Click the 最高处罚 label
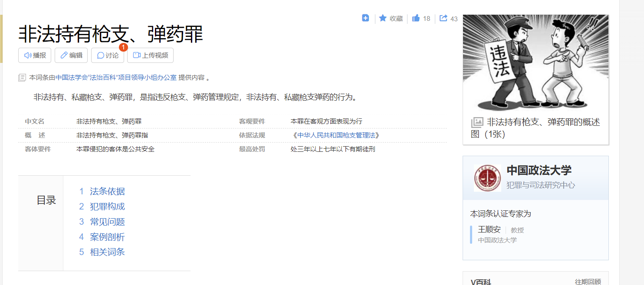 tap(252, 149)
